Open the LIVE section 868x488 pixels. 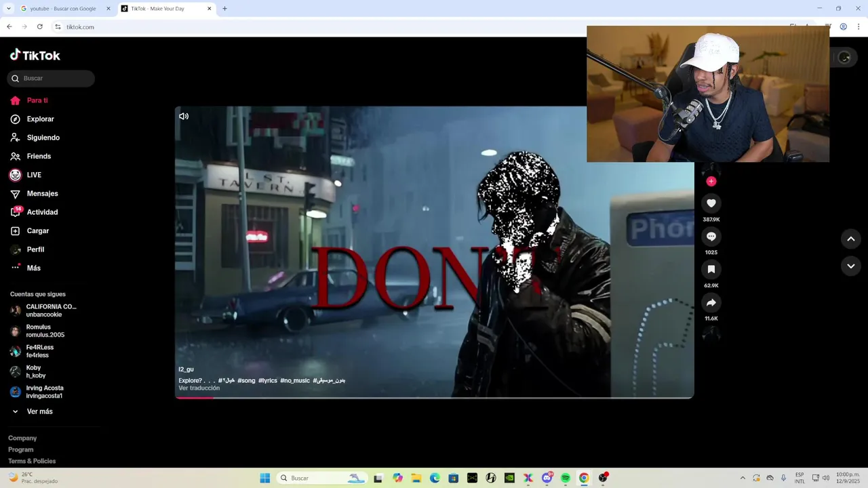(26, 175)
